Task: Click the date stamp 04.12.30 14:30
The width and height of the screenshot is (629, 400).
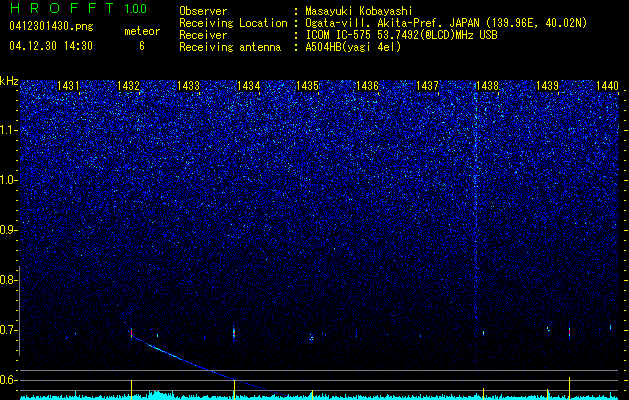Action: pyautogui.click(x=51, y=46)
